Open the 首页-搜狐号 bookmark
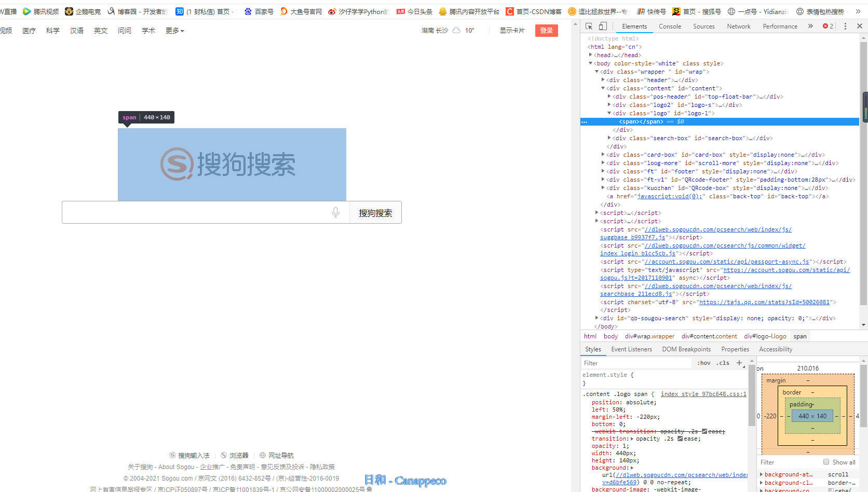 click(x=697, y=11)
